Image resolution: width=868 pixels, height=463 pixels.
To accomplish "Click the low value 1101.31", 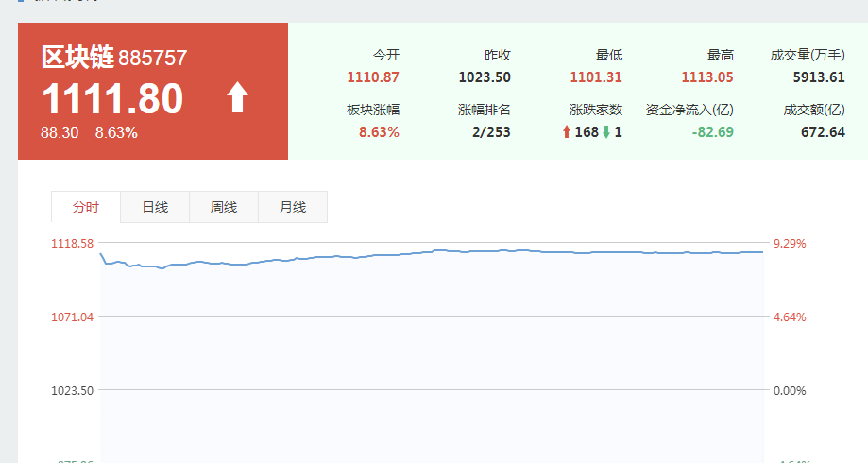I will (x=596, y=77).
